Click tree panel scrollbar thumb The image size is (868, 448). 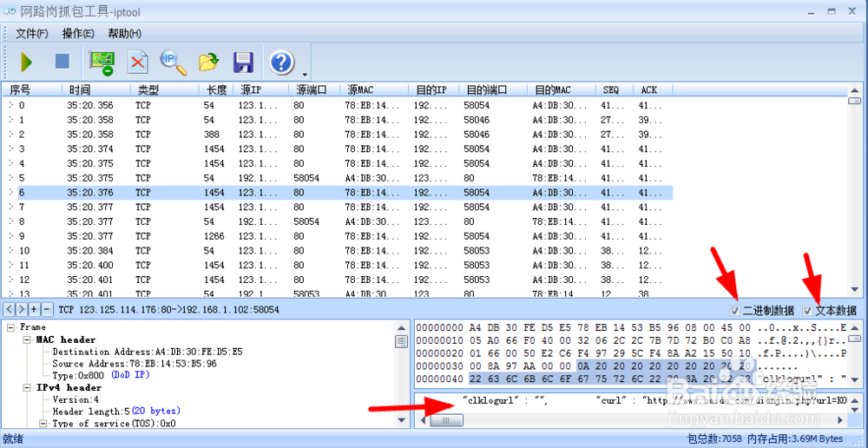point(402,342)
